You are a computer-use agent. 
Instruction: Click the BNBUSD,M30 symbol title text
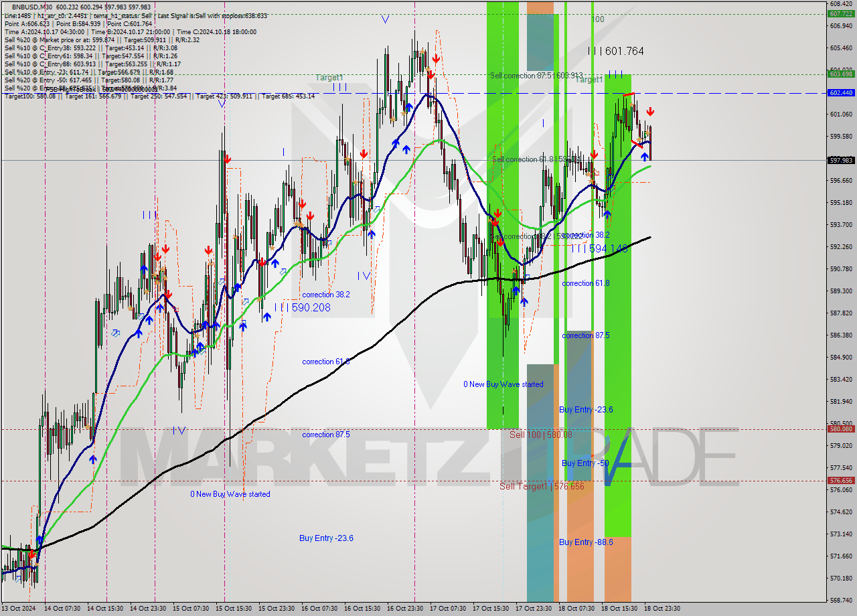pos(33,7)
